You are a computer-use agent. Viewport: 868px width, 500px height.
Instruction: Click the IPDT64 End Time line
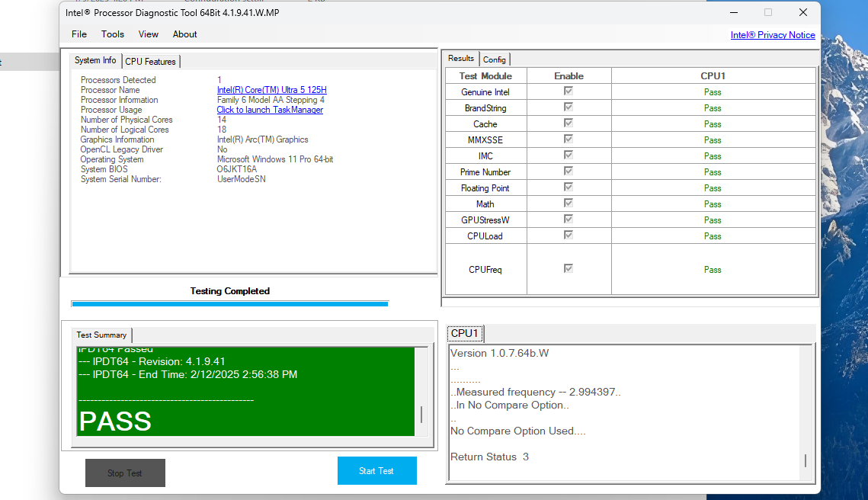188,375
